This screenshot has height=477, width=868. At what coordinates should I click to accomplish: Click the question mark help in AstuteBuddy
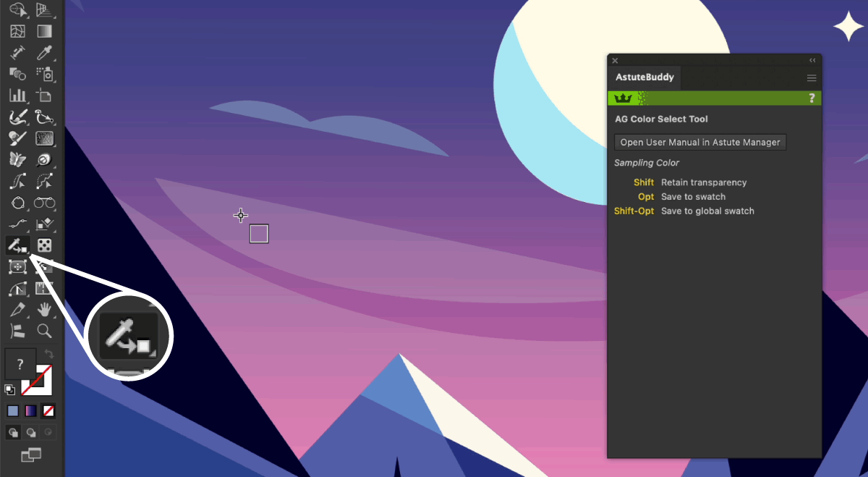point(812,98)
